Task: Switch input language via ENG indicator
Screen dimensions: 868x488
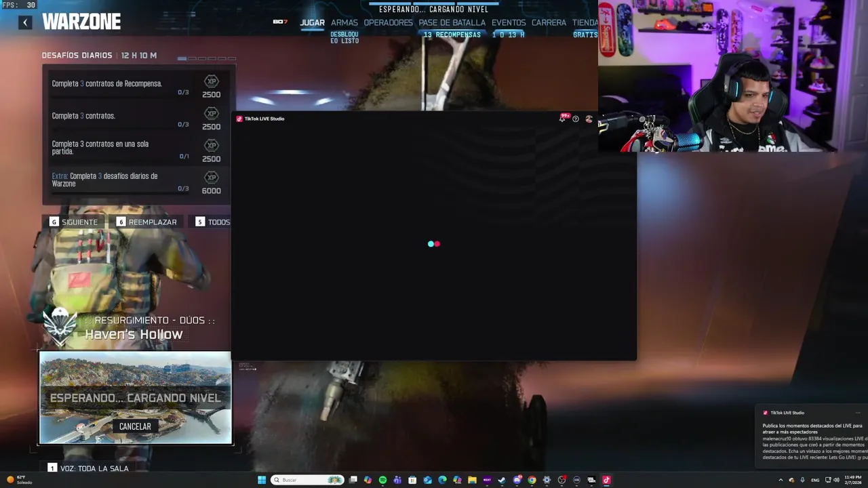Action: tap(815, 480)
